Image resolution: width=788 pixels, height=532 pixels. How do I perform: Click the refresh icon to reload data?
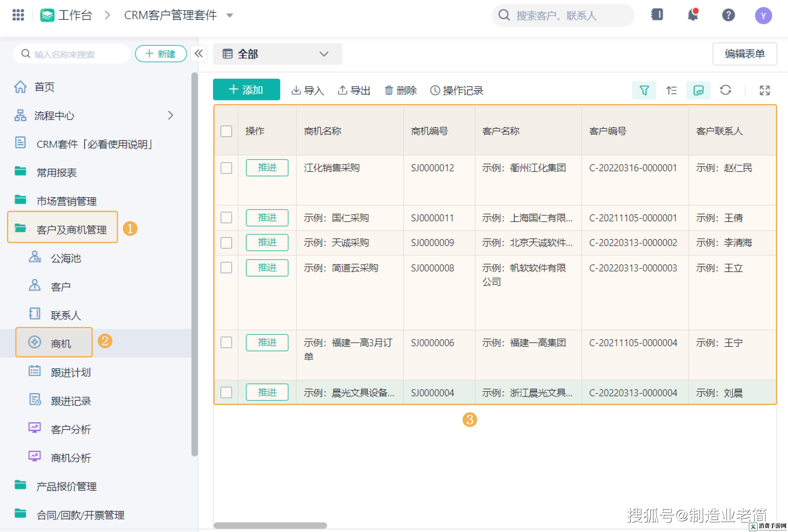pyautogui.click(x=726, y=90)
